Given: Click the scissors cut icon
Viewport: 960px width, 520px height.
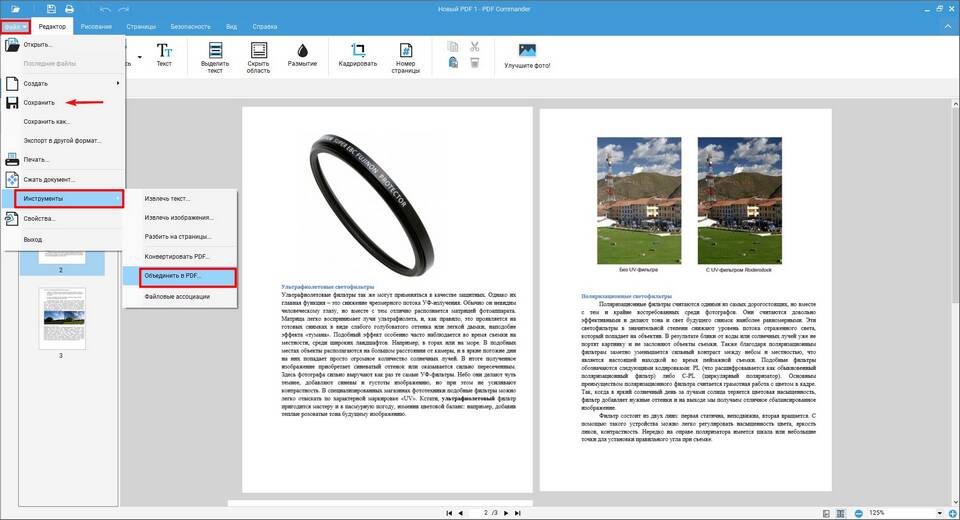Looking at the screenshot, I should 475,46.
